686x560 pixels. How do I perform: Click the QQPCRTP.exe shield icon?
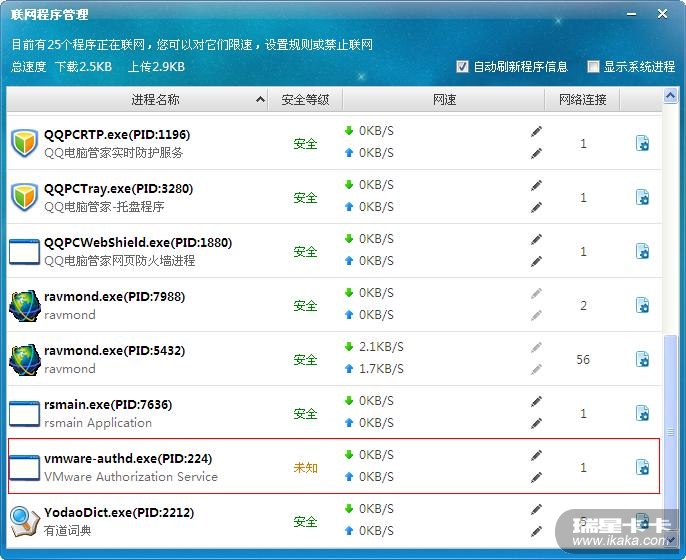click(24, 143)
